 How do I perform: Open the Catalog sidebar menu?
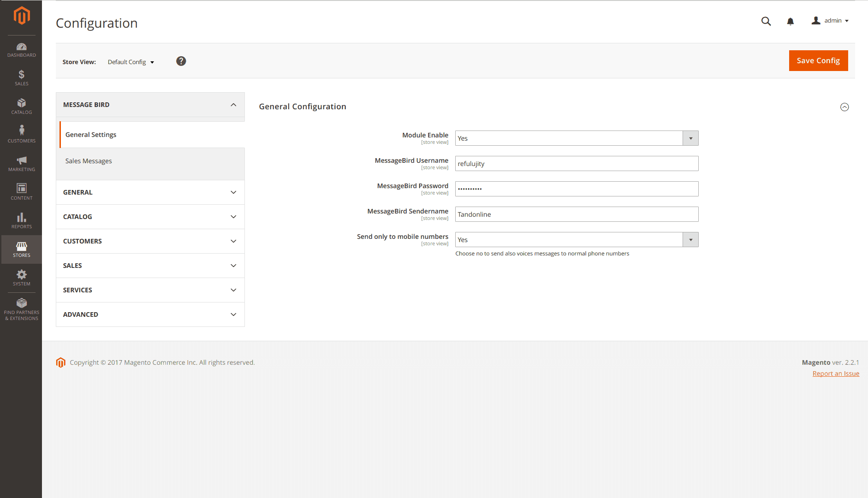22,107
